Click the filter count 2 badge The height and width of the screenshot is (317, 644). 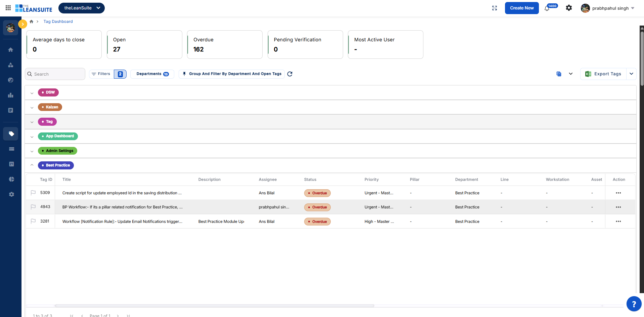point(120,74)
